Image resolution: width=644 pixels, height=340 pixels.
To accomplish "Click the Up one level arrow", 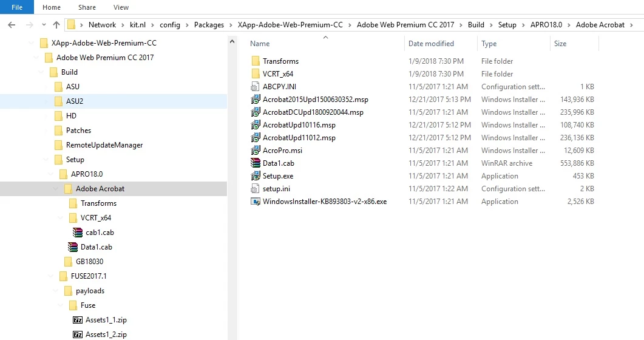I will 56,25.
